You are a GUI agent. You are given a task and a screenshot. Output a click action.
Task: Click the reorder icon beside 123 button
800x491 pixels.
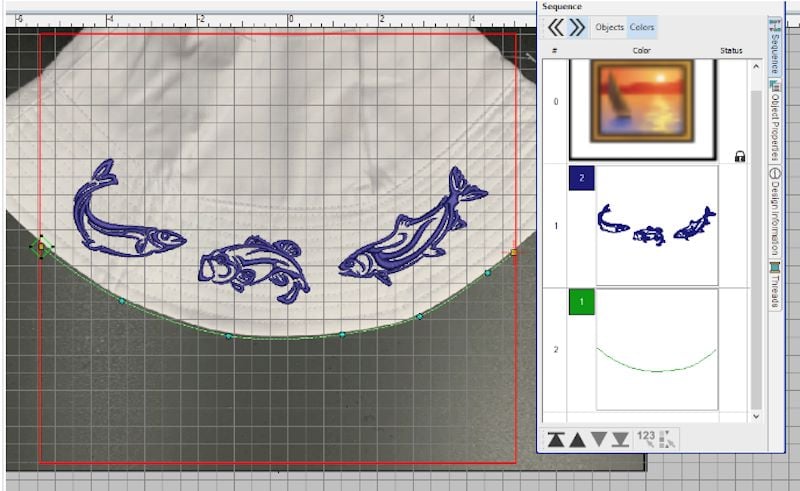click(666, 437)
